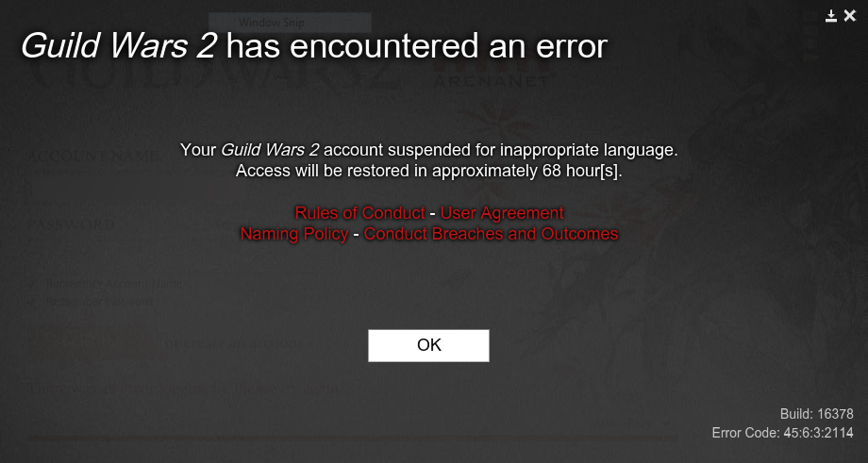This screenshot has height=463, width=868.
Task: Click the dimmed 'or create an account' link
Action: click(x=234, y=343)
